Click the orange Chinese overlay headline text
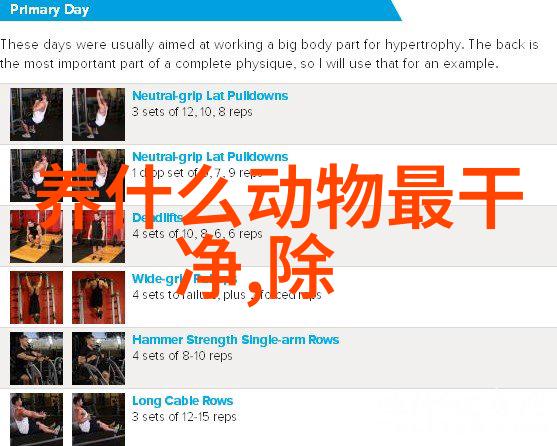 tap(279, 233)
